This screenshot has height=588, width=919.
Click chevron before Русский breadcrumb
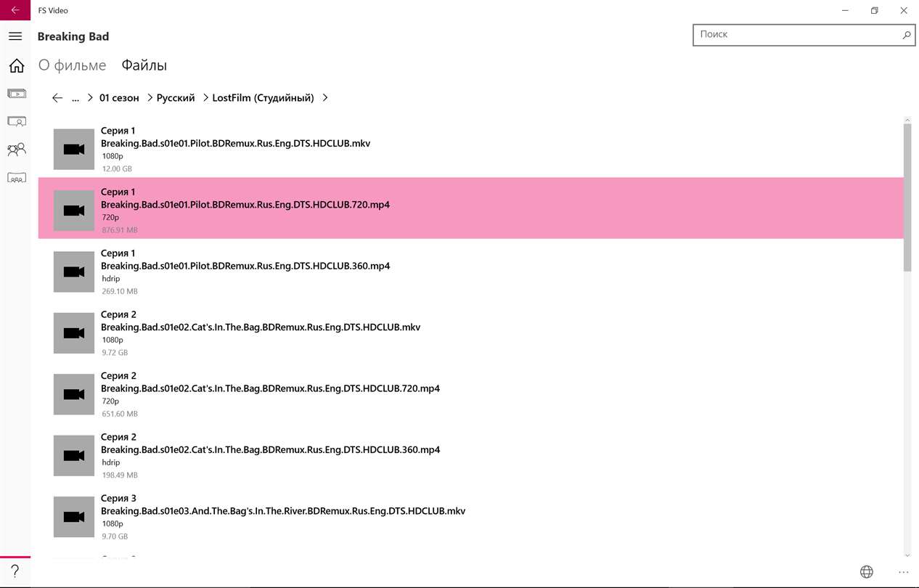[x=150, y=98]
